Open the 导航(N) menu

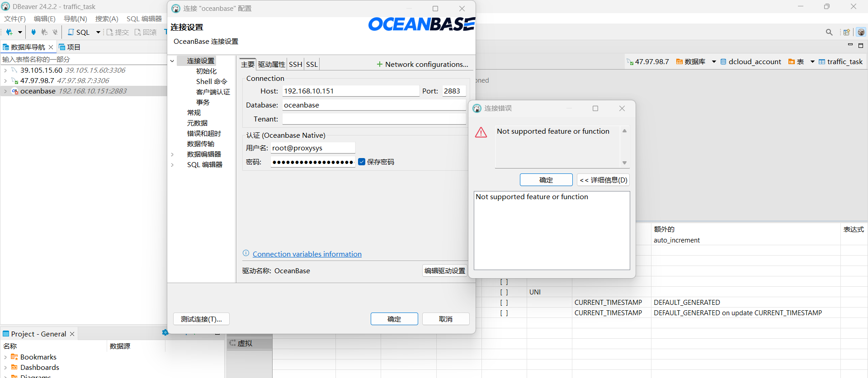75,19
